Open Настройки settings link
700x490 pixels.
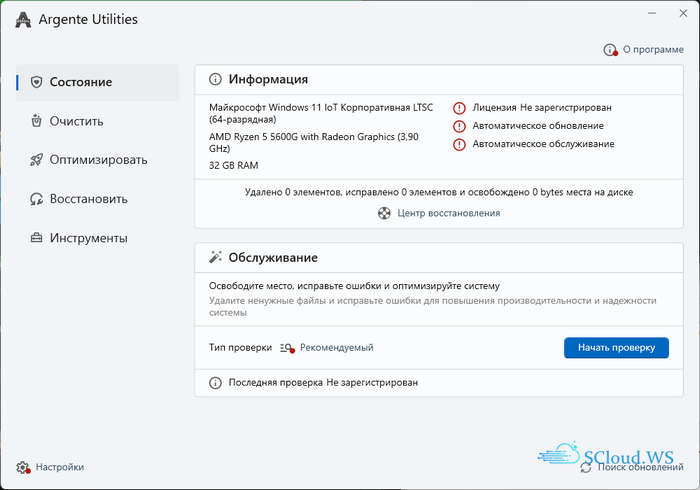coord(60,467)
